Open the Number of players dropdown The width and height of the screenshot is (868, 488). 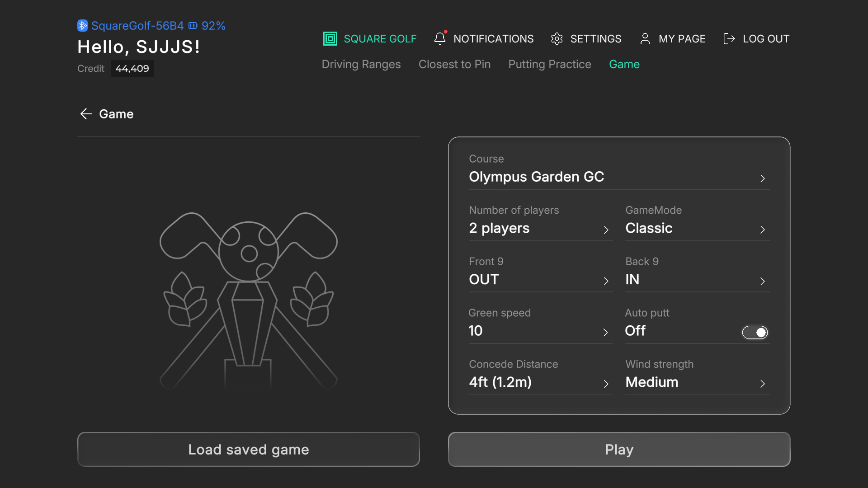click(541, 222)
